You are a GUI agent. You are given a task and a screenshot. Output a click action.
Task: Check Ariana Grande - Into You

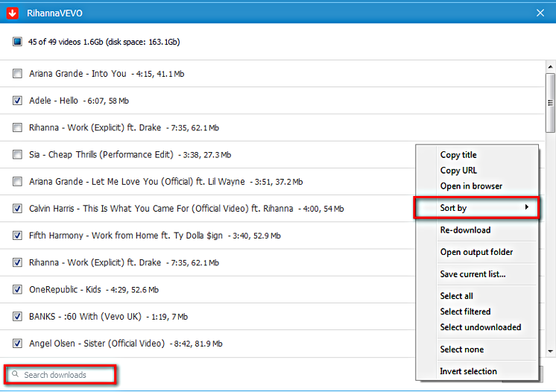pyautogui.click(x=17, y=74)
